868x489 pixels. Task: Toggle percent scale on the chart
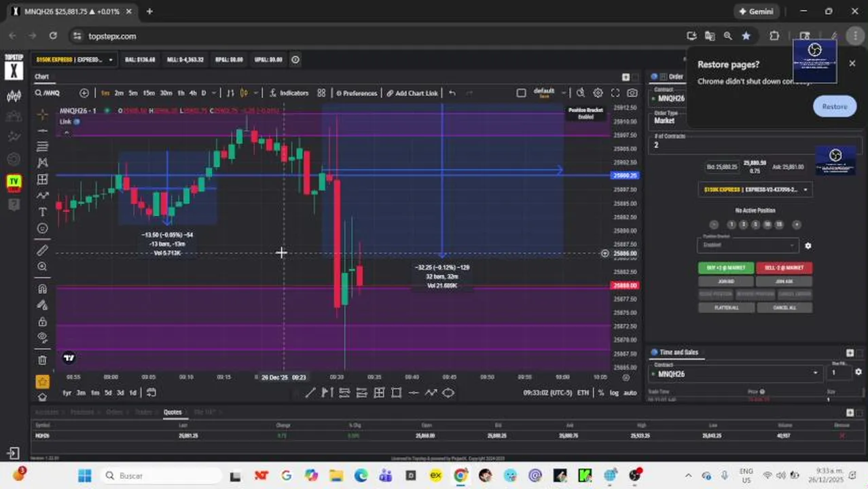coord(600,393)
